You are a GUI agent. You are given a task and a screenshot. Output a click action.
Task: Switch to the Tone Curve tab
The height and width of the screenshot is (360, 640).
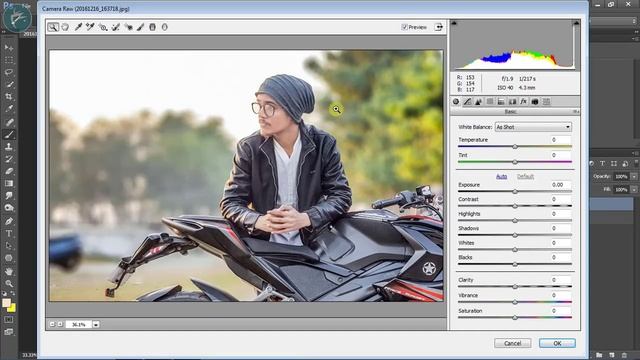coord(467,102)
